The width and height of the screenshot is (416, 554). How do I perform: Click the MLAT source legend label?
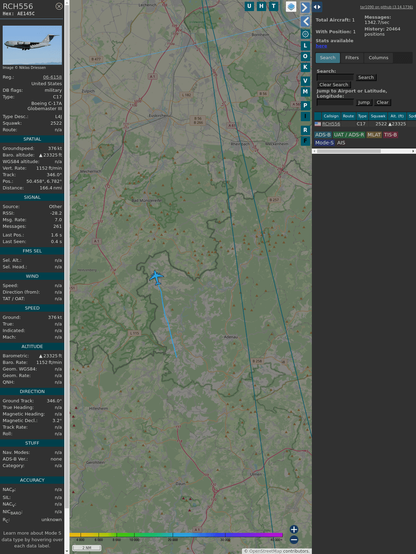pyautogui.click(x=374, y=135)
